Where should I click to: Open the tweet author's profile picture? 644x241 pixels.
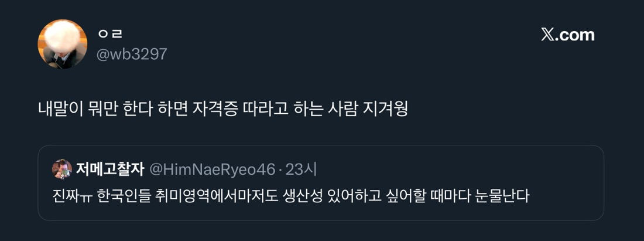pos(63,44)
